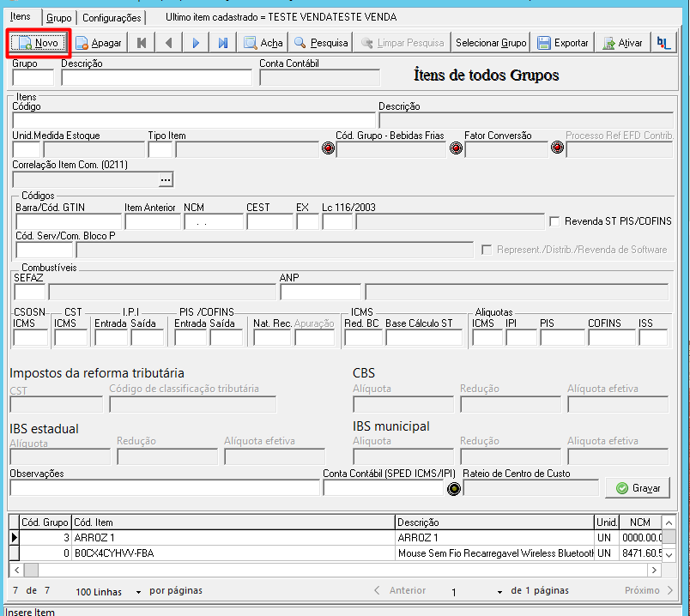Click the Novo new item button
The image size is (690, 616).
pos(39,43)
